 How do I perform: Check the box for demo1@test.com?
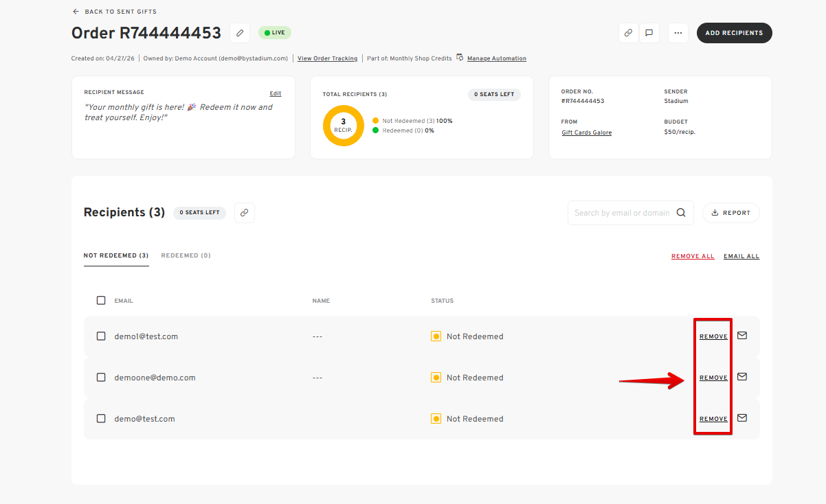101,336
